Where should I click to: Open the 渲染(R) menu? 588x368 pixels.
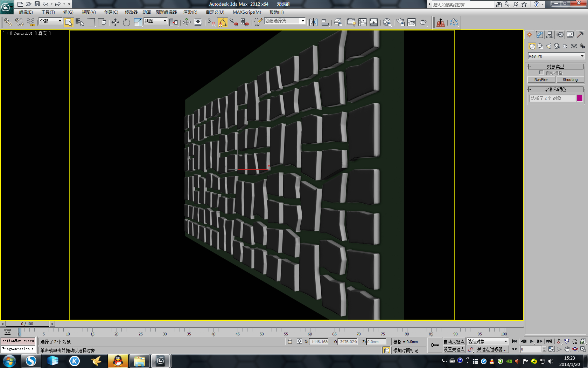click(190, 12)
